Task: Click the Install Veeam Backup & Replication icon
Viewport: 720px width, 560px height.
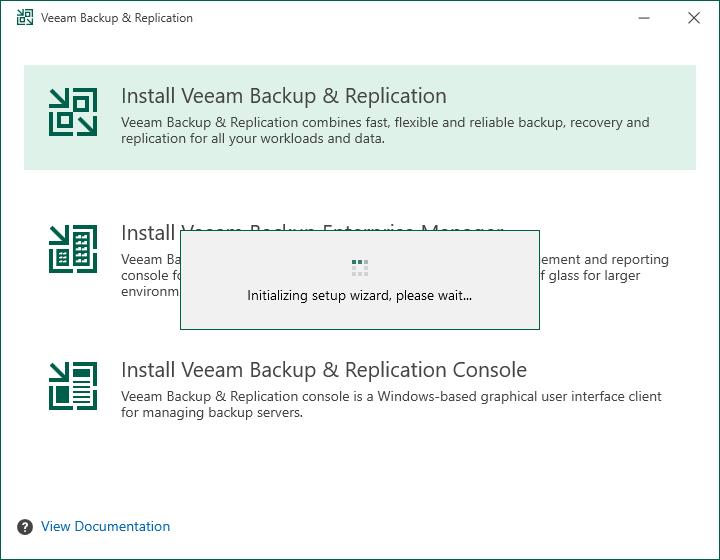Action: click(x=73, y=112)
